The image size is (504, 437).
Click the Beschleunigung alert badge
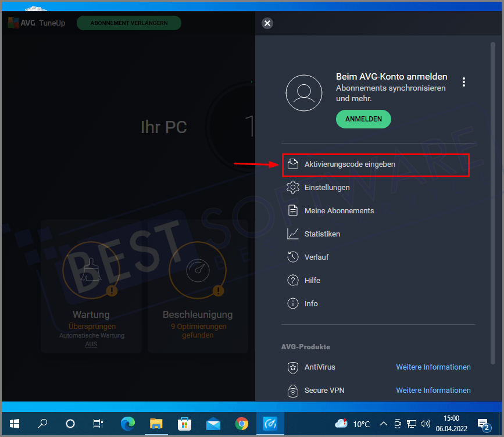point(217,292)
